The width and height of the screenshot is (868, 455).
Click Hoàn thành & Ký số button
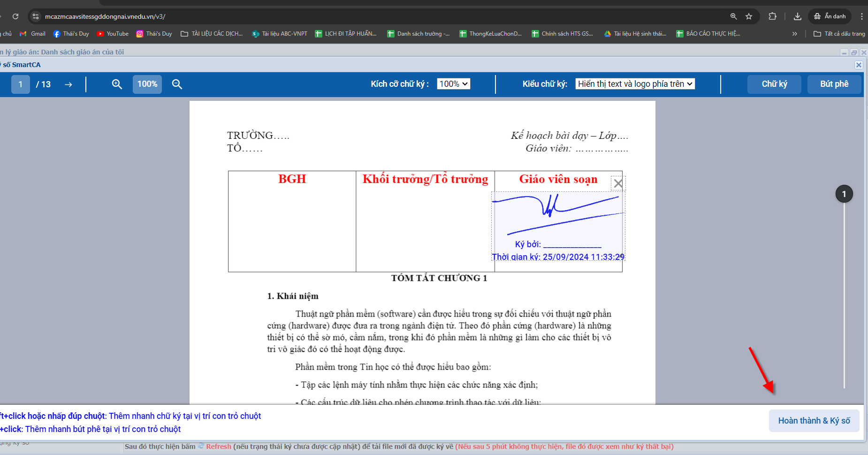(814, 421)
